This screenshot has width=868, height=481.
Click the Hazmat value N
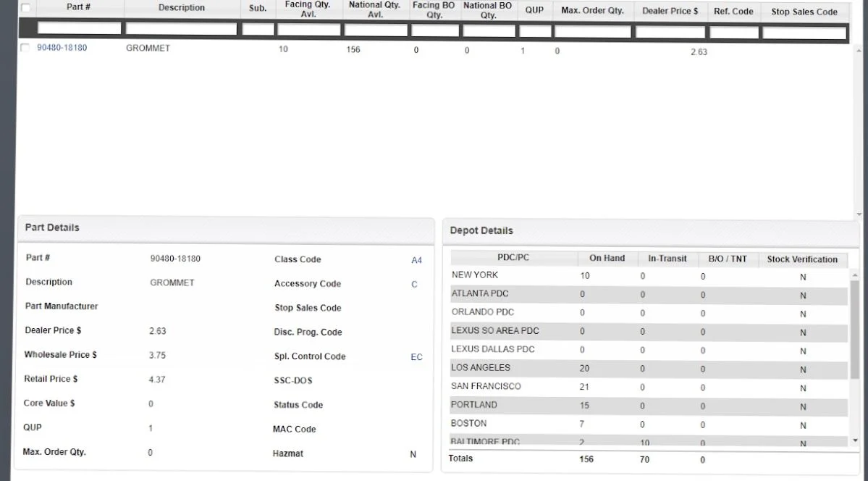(413, 454)
